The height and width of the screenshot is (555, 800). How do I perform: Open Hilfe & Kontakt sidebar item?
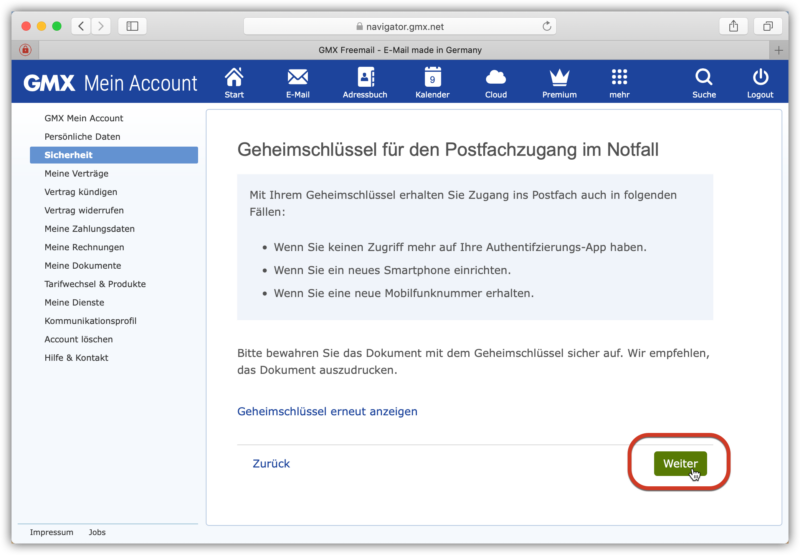[76, 357]
